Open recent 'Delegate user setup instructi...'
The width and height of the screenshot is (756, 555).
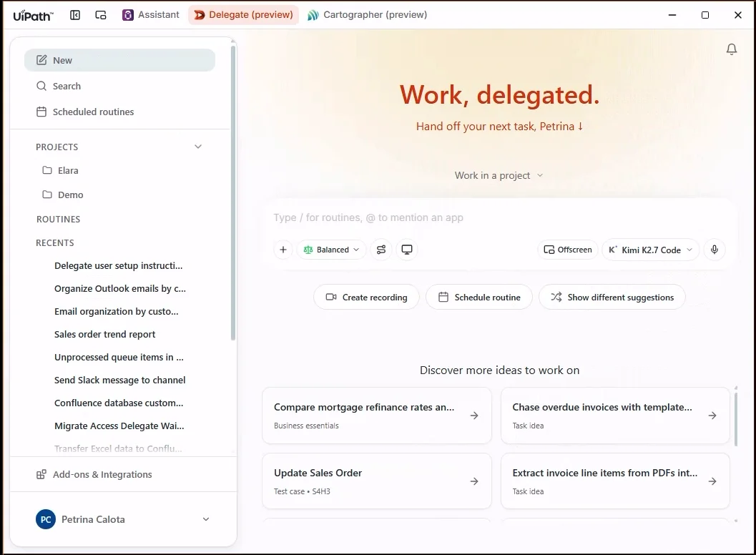click(x=119, y=265)
